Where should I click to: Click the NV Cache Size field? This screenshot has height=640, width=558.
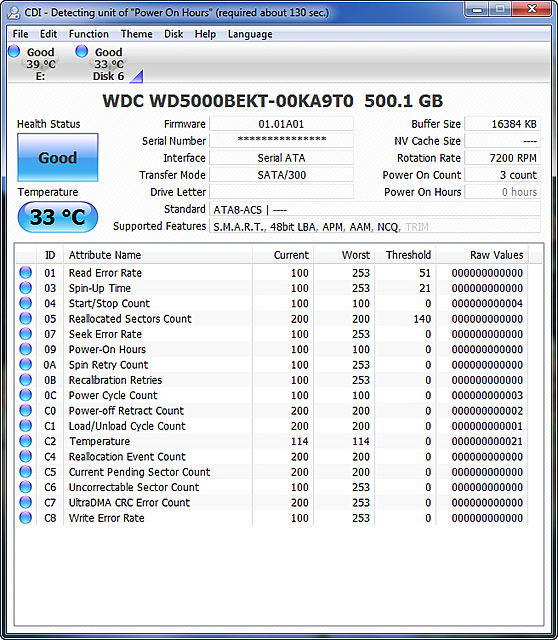[502, 141]
